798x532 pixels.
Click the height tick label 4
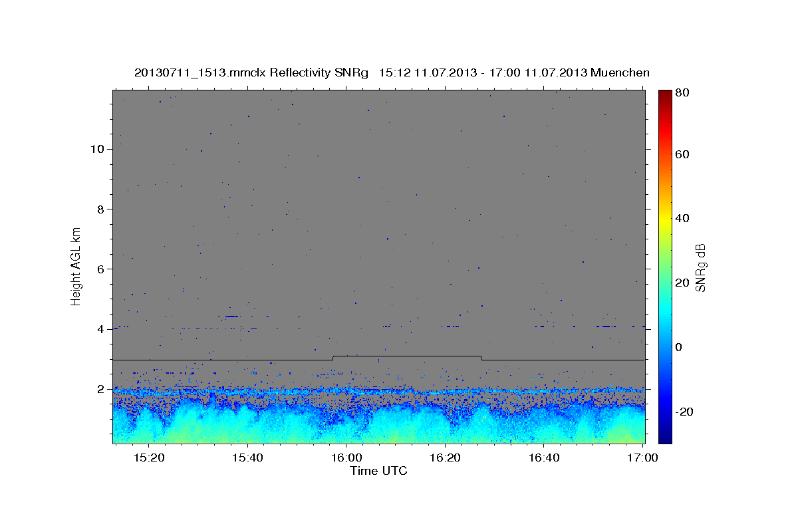click(101, 329)
